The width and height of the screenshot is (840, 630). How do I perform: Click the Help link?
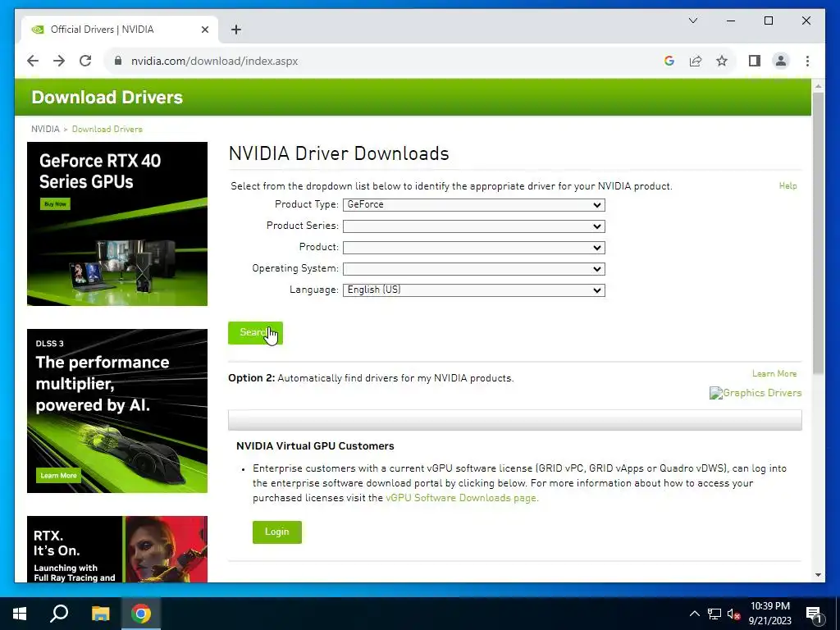pos(787,186)
